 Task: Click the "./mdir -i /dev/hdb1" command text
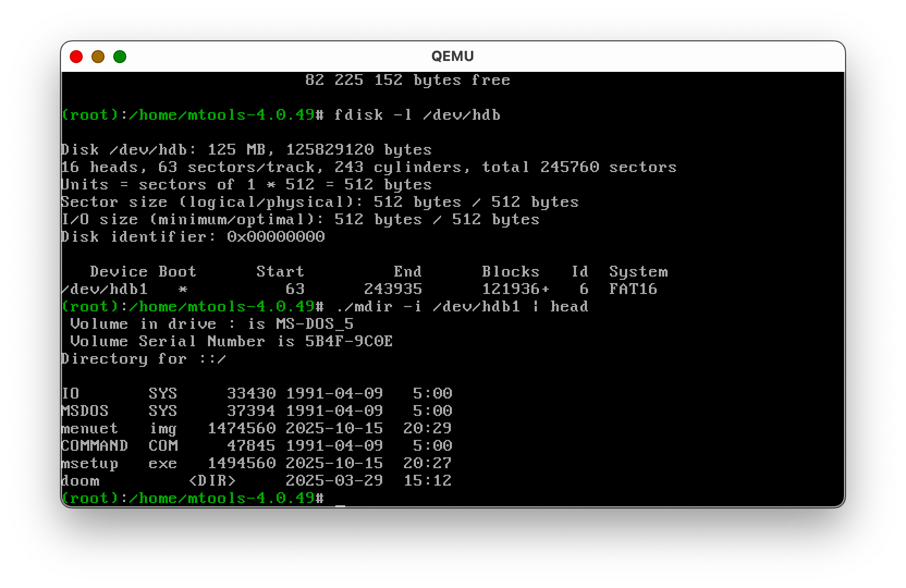427,307
